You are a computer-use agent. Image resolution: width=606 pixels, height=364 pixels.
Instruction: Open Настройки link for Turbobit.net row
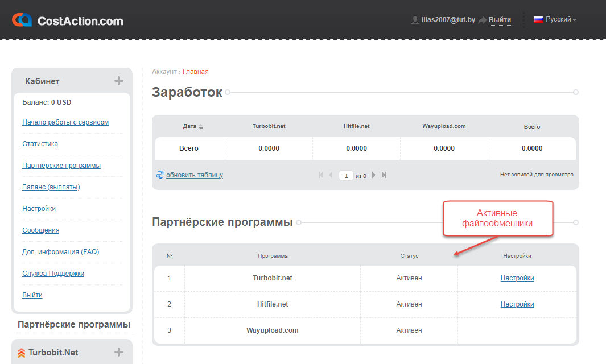coord(517,278)
